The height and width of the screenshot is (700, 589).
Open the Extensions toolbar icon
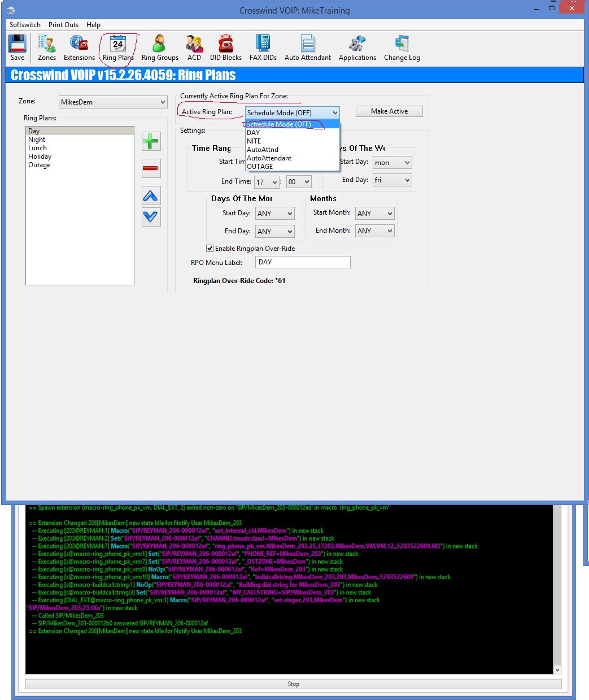coord(79,47)
